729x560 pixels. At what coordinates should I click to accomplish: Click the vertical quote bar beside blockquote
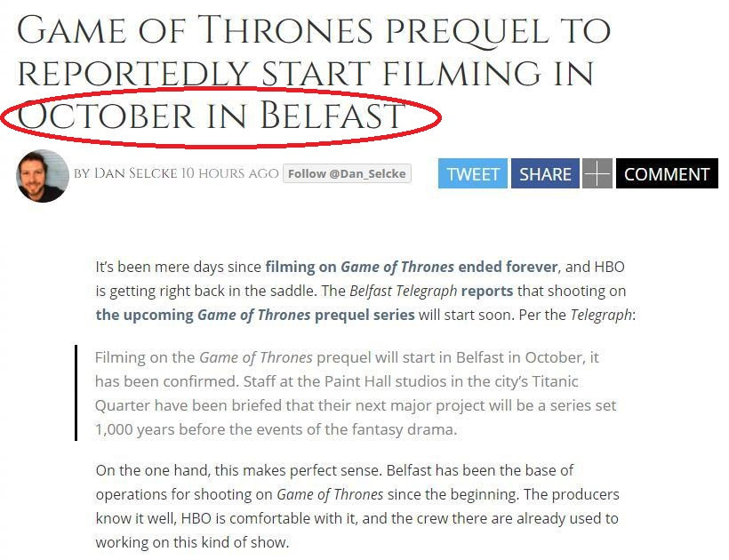(76, 393)
